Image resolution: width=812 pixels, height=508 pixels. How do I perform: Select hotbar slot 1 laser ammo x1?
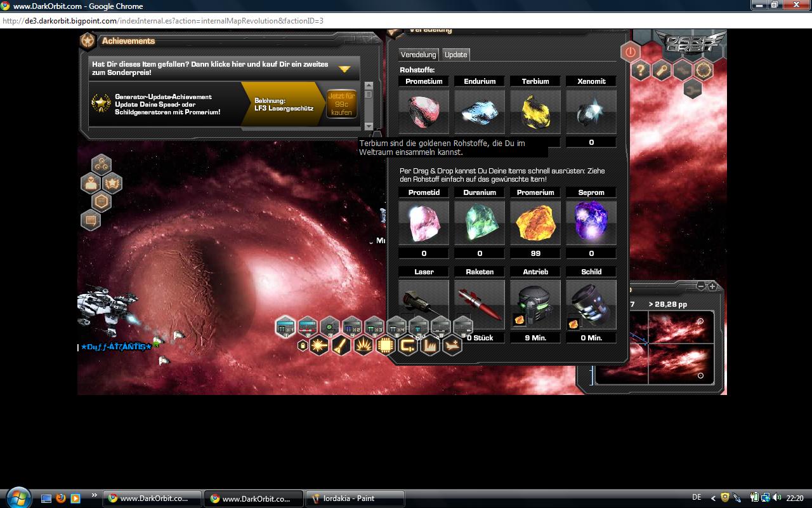click(x=285, y=327)
